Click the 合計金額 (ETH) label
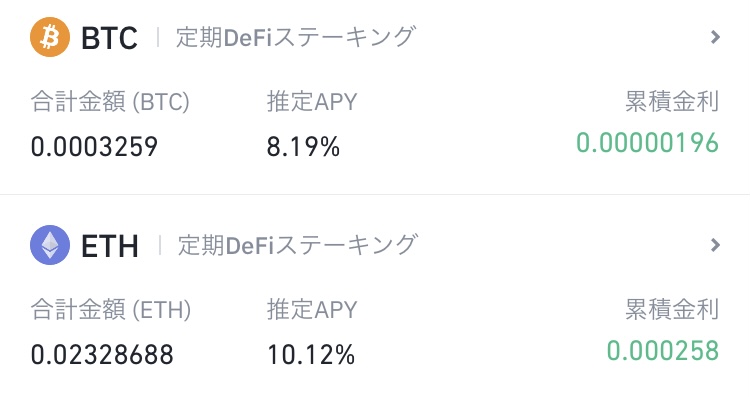 coord(111,309)
